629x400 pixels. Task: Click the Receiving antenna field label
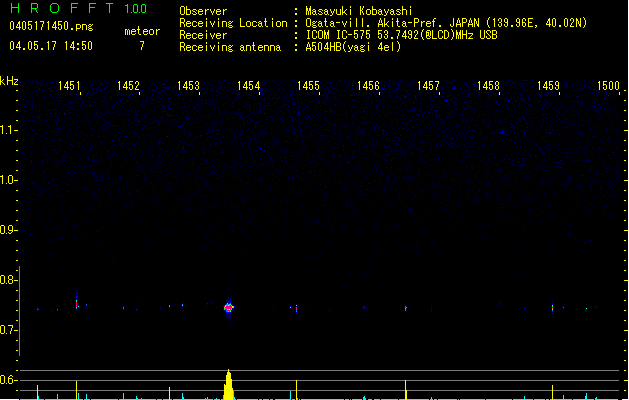point(230,47)
